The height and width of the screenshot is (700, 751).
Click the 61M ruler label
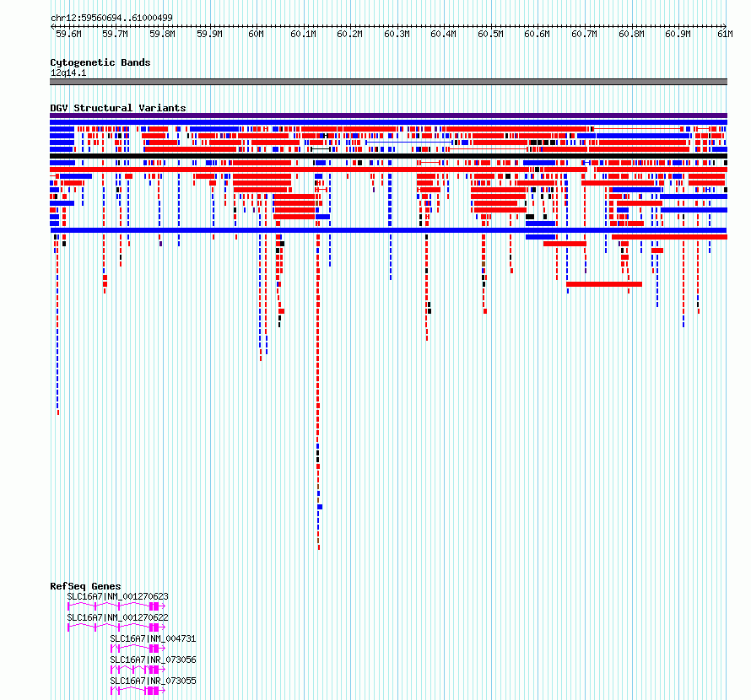point(725,34)
